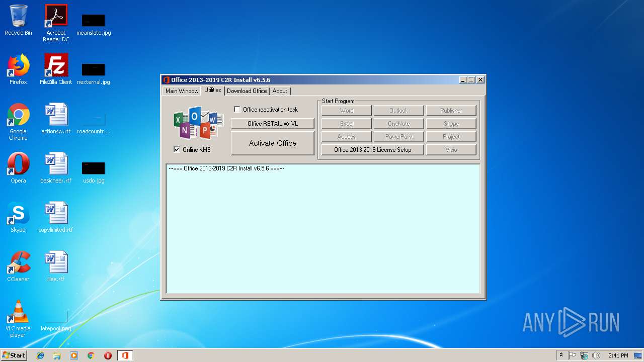Select actionsw.rtf document icon
This screenshot has width=644, height=362.
56,119
